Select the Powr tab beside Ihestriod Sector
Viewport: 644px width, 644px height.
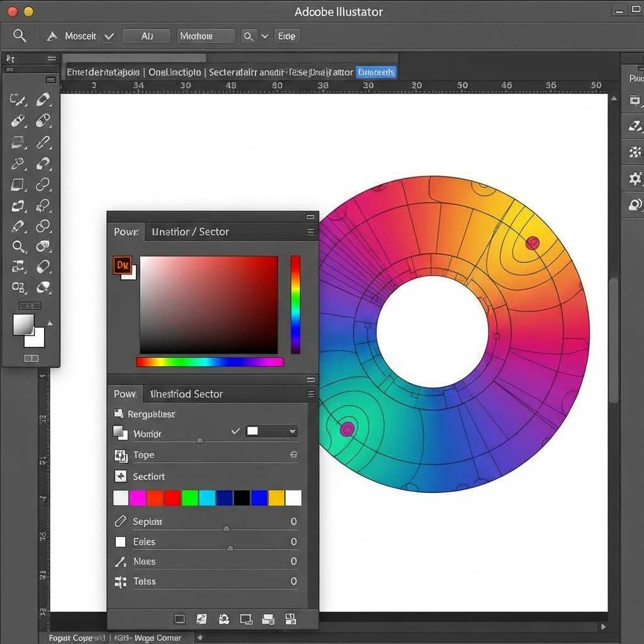coord(125,394)
